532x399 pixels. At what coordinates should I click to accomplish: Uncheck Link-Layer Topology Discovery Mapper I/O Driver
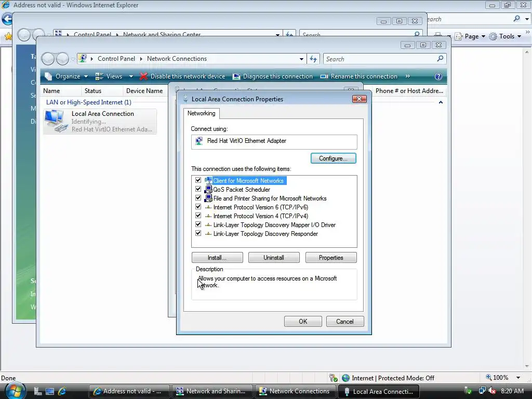[198, 224]
